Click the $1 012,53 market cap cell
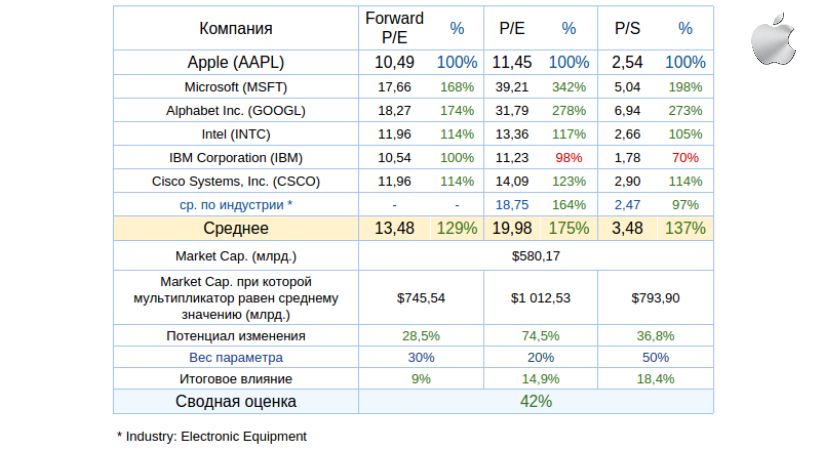830x450 pixels. pyautogui.click(x=540, y=297)
